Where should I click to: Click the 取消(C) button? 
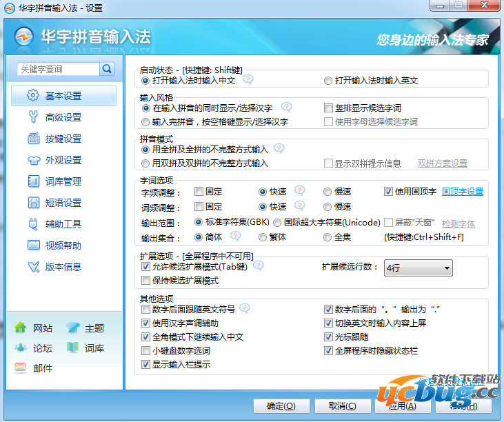tap(343, 406)
